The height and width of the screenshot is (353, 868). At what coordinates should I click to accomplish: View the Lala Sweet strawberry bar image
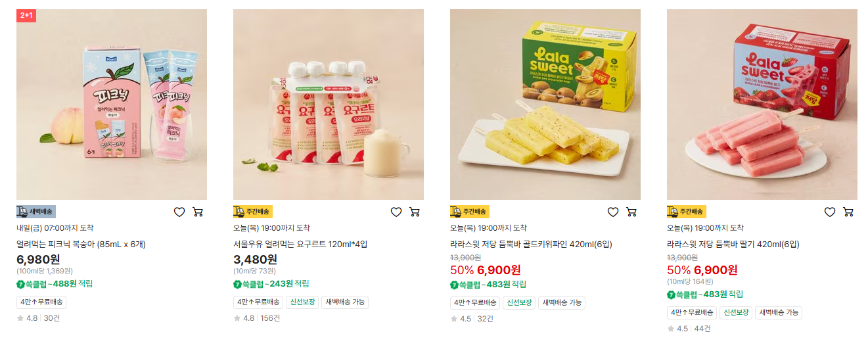point(762,105)
